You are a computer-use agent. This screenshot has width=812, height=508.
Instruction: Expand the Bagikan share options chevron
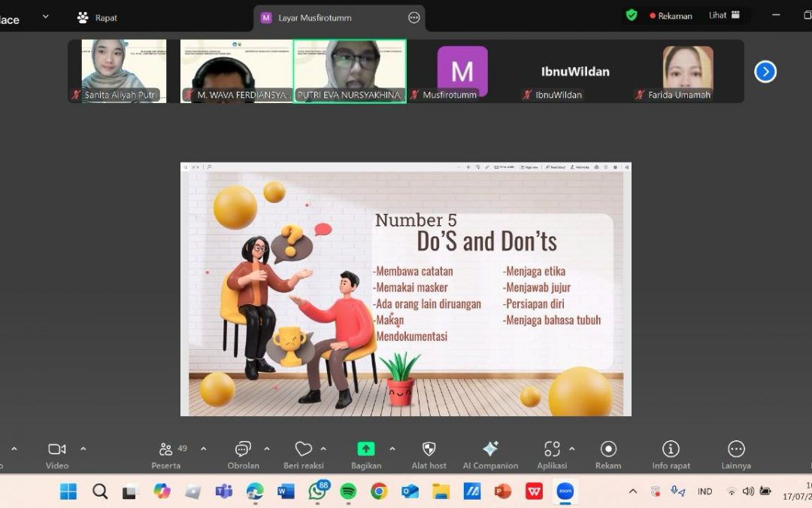[x=391, y=449]
